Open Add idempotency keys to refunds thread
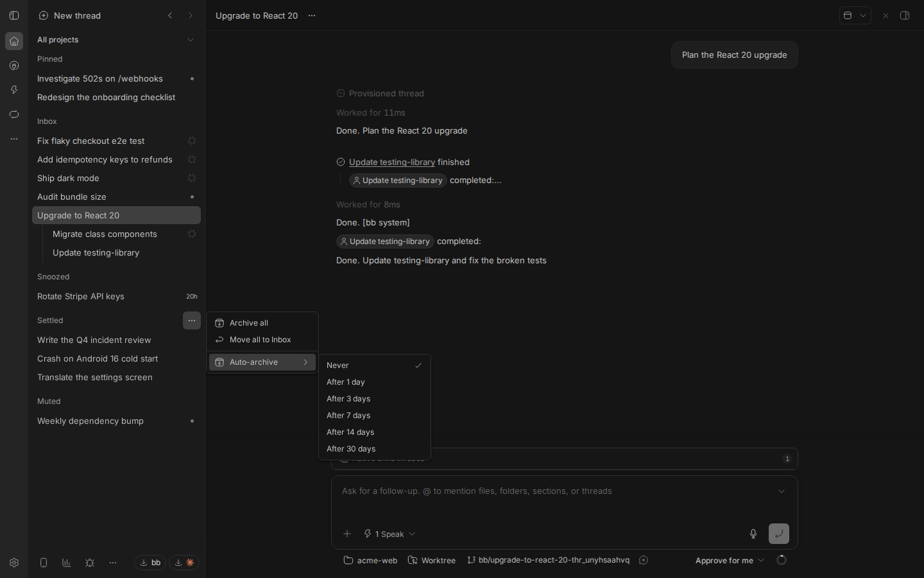 tap(116, 159)
